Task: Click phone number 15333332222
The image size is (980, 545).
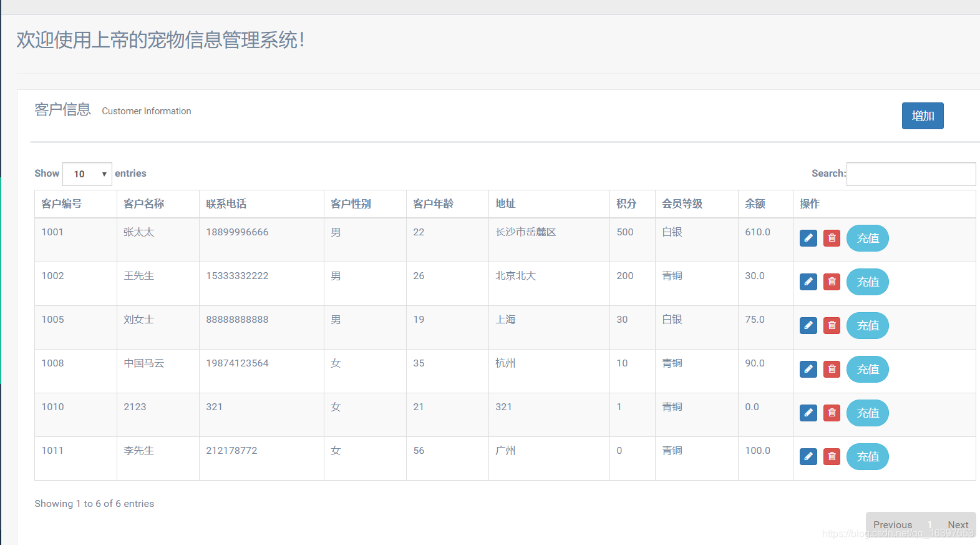Action: click(x=237, y=276)
